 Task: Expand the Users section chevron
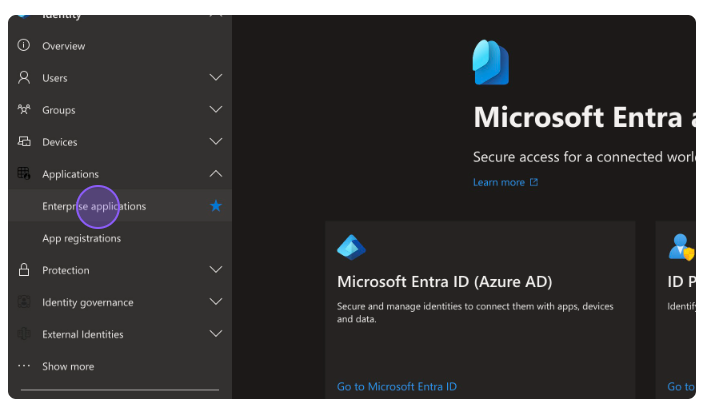(x=216, y=78)
